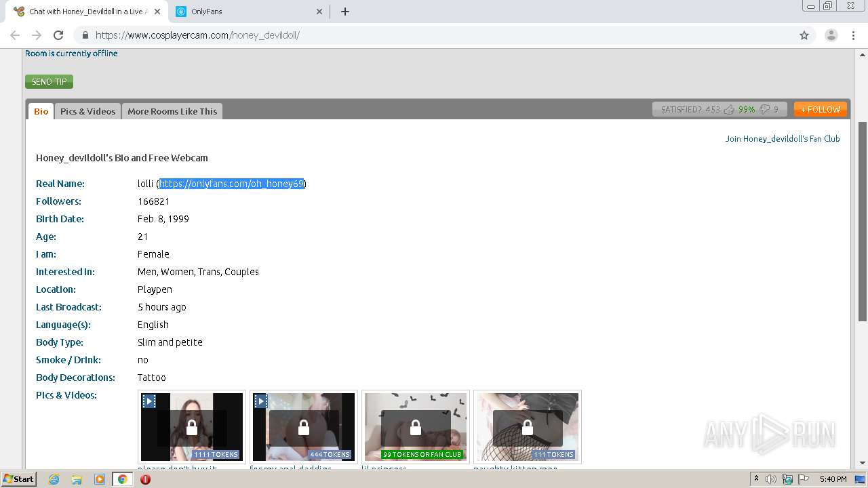Open the More Rooms Like This tab

[172, 111]
